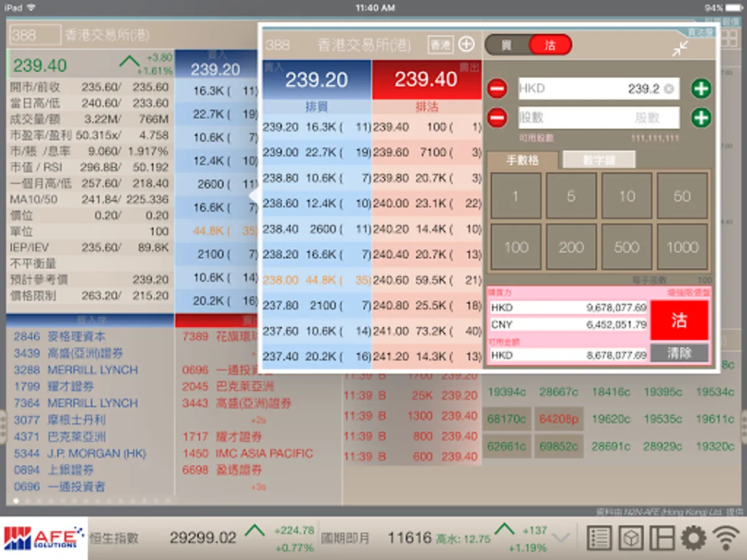Image resolution: width=747 pixels, height=560 pixels.
Task: Select lot quantity 200
Action: pos(571,247)
